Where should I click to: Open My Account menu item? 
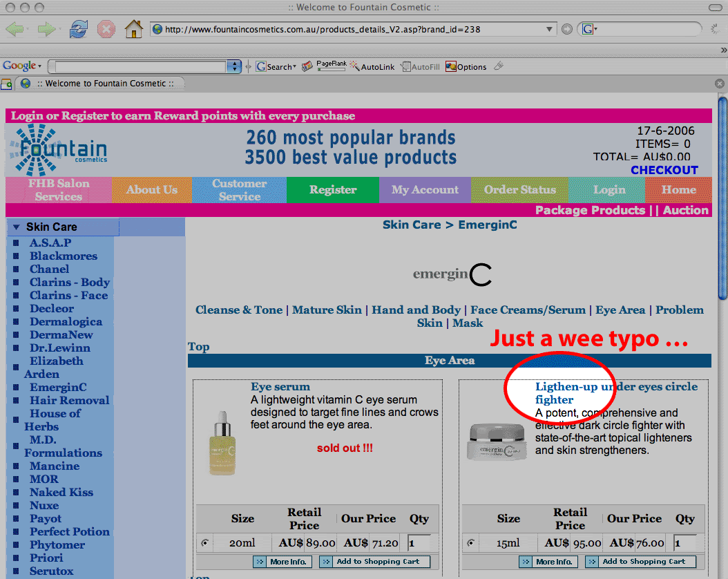tap(425, 190)
